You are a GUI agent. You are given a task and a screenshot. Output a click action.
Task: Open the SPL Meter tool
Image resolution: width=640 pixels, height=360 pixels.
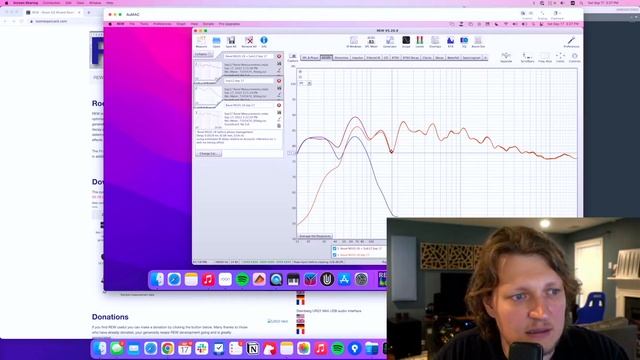click(371, 42)
